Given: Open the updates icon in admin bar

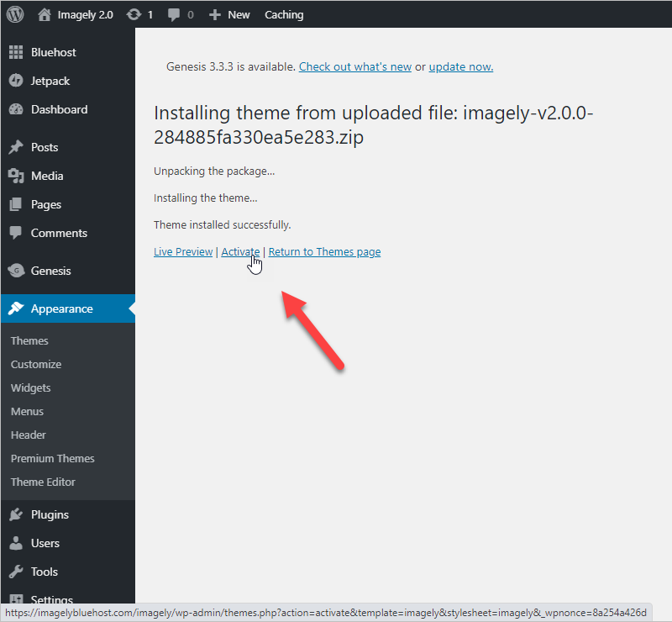Looking at the screenshot, I should coord(134,14).
